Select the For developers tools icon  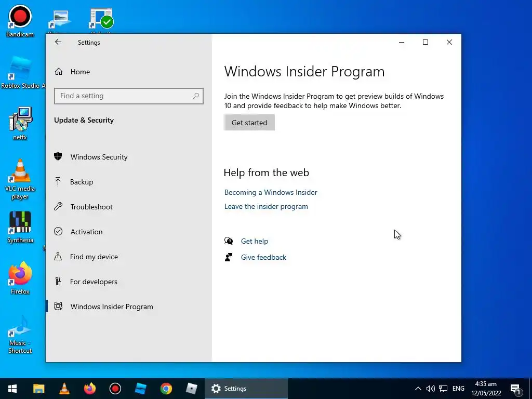pos(58,281)
